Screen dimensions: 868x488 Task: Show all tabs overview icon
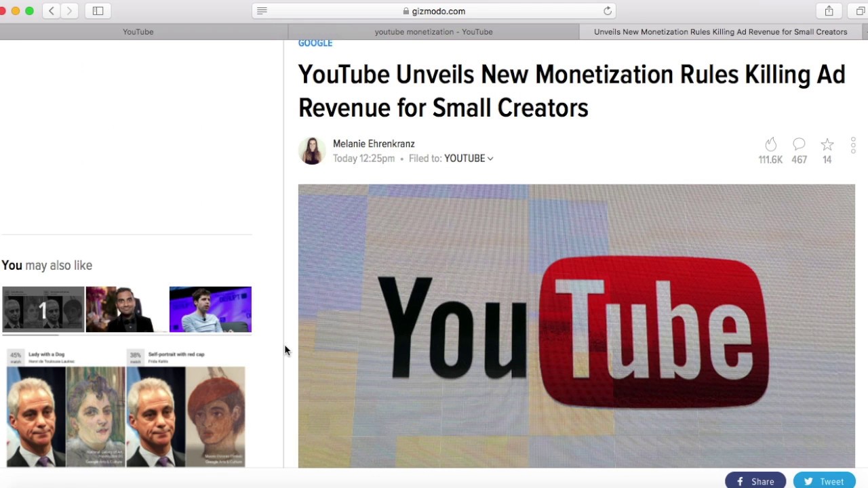click(860, 11)
